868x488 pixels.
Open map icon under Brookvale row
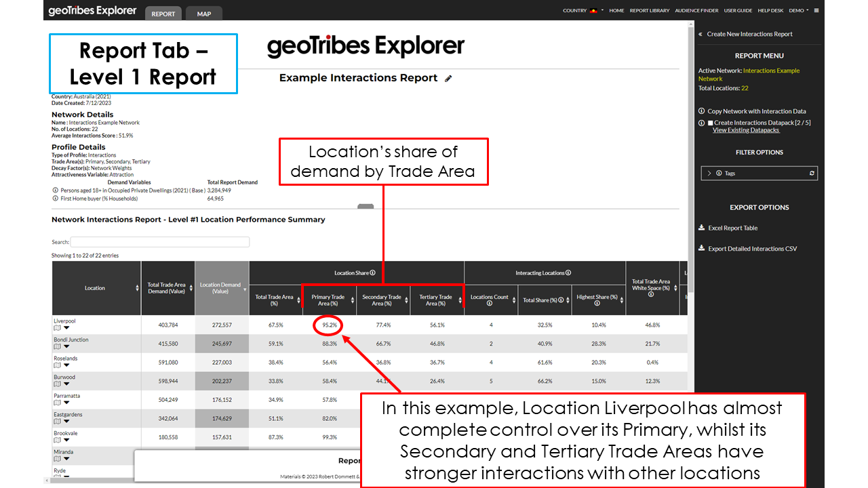tap(57, 439)
